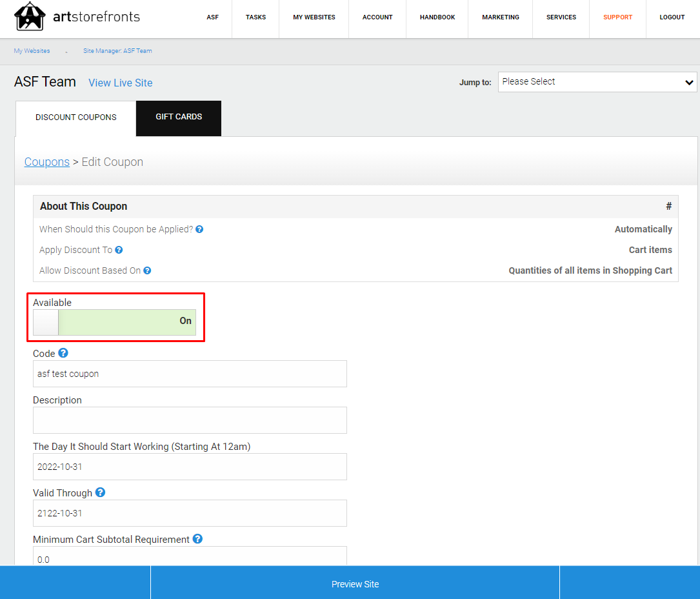Click the Coupons breadcrumb link
The width and height of the screenshot is (700, 599).
click(x=46, y=161)
